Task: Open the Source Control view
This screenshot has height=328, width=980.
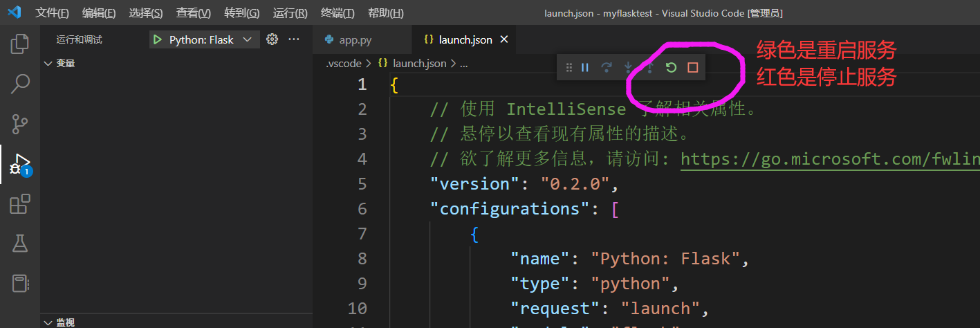Action: click(x=20, y=125)
